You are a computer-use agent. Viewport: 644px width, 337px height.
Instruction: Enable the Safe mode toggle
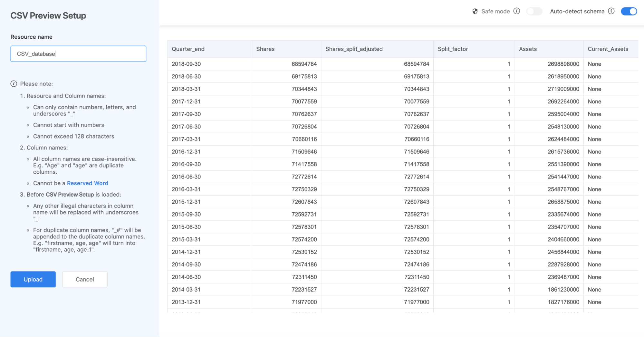(534, 11)
